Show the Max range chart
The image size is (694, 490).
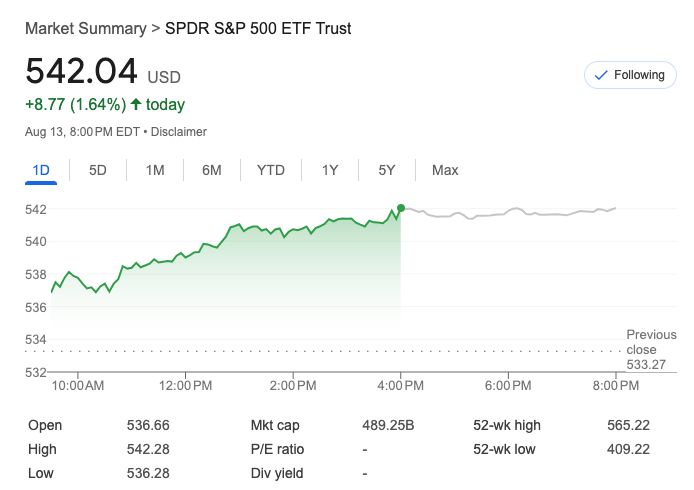[445, 170]
